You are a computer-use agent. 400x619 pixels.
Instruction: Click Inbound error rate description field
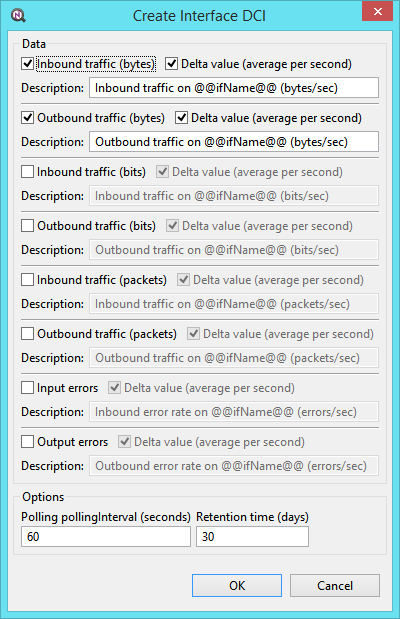(x=234, y=412)
